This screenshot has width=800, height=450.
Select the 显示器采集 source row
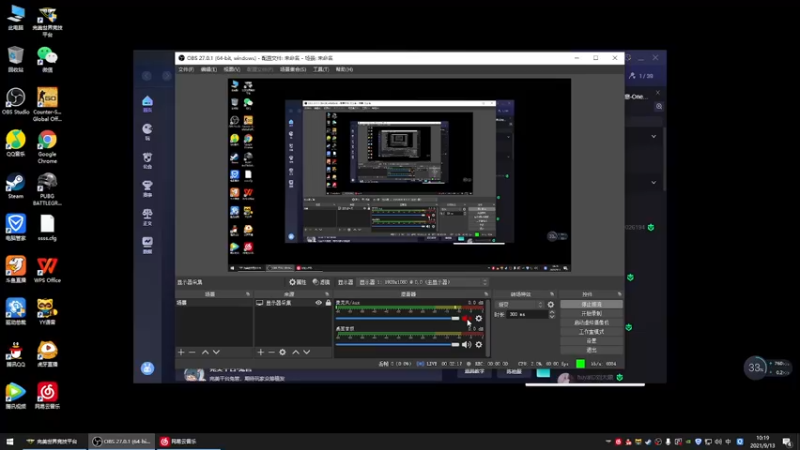tap(293, 303)
